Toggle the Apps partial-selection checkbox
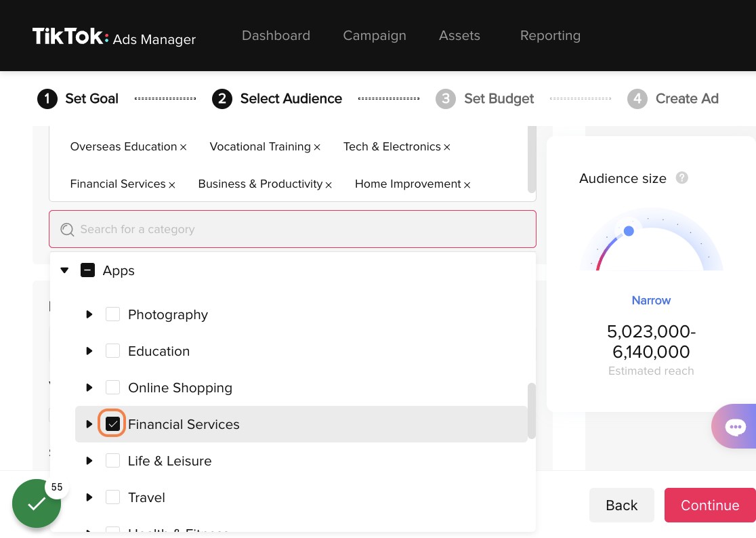Viewport: 756px width, 538px height. pyautogui.click(x=87, y=270)
